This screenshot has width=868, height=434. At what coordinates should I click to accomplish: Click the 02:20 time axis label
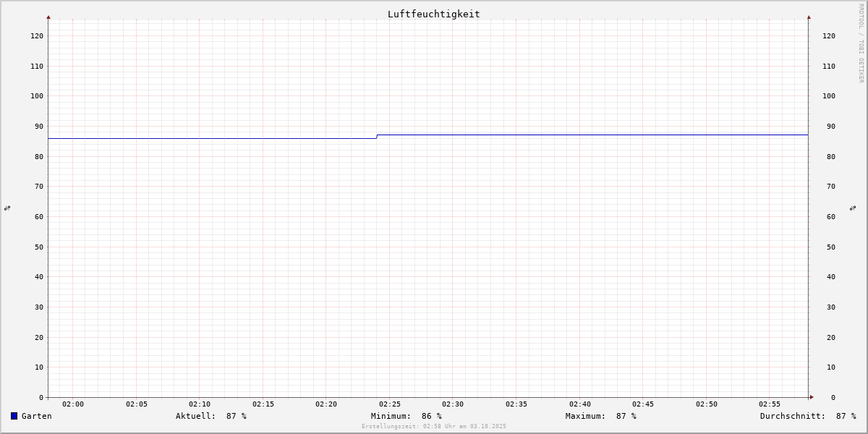[326, 404]
